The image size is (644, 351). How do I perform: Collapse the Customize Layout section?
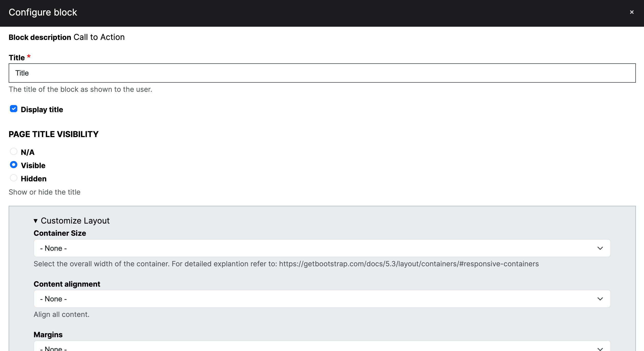pos(75,221)
